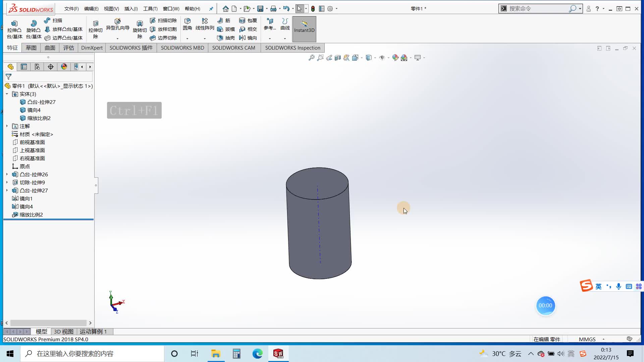Toggle the hide/show items eye icon
The height and width of the screenshot is (362, 644).
coord(382,58)
